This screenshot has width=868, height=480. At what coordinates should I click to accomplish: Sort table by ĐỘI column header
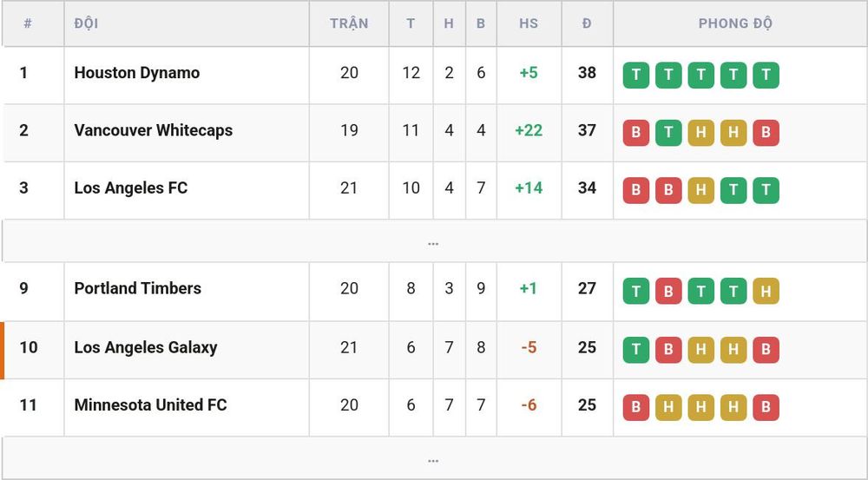86,23
